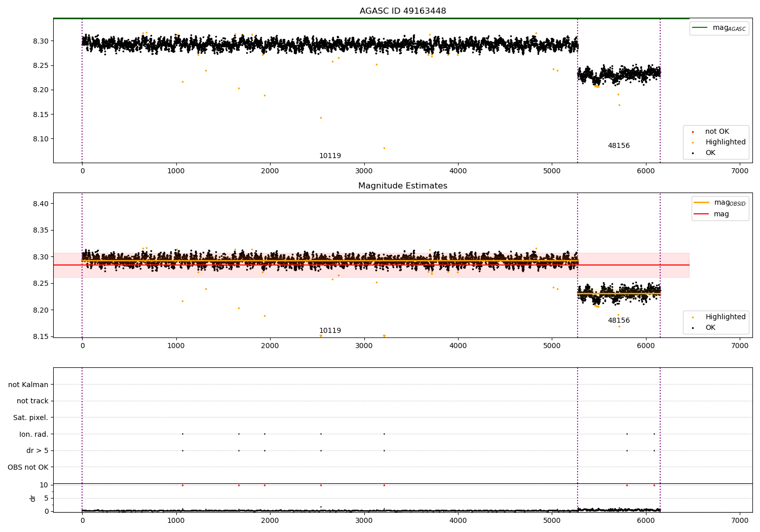The width and height of the screenshot is (760, 532).
Task: Click the 'Sat. pixel.' axis label
Action: click(x=30, y=418)
